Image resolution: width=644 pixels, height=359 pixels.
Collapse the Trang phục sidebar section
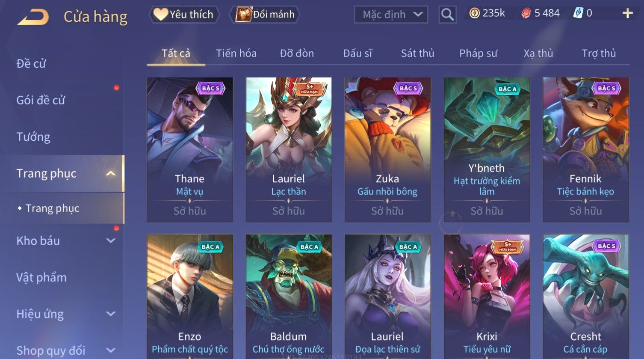tap(111, 173)
